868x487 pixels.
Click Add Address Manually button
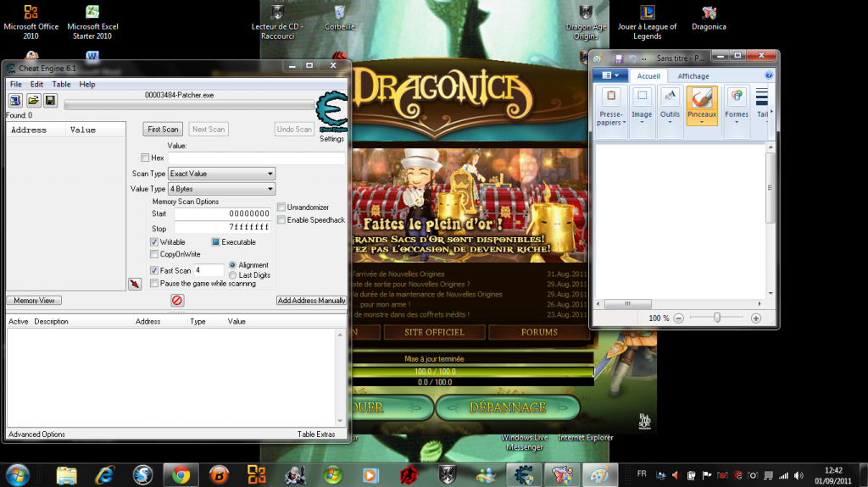pos(312,301)
